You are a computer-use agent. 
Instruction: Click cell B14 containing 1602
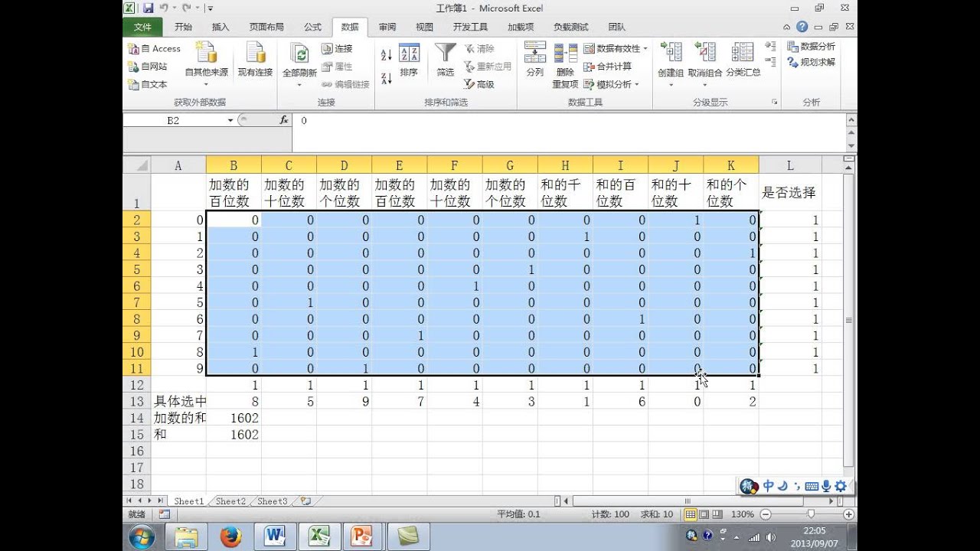tap(234, 418)
